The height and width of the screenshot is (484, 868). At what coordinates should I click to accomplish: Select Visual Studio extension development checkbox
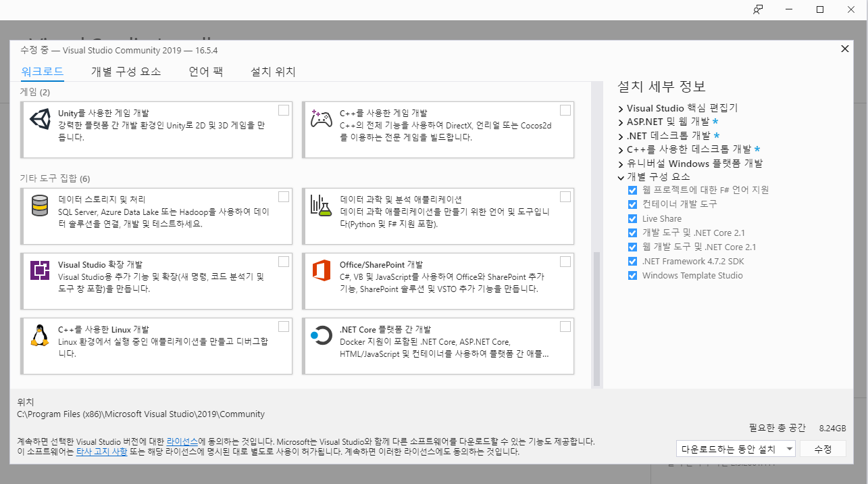point(284,262)
